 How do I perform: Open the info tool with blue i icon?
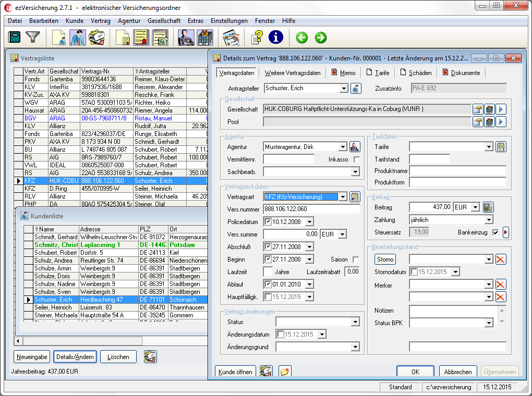tap(276, 37)
